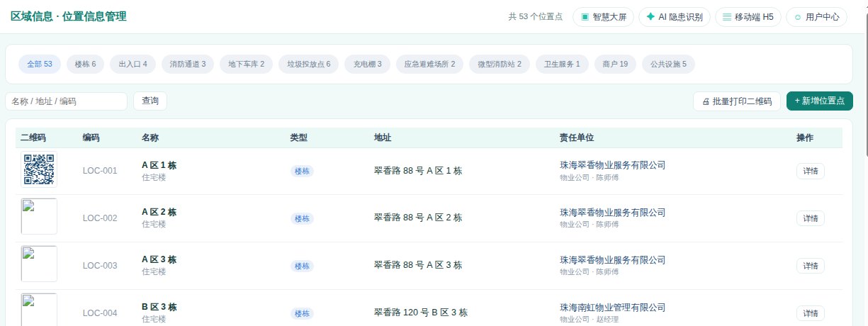Open 详情 for A 区 2 栋
This screenshot has width=868, height=326.
point(811,218)
